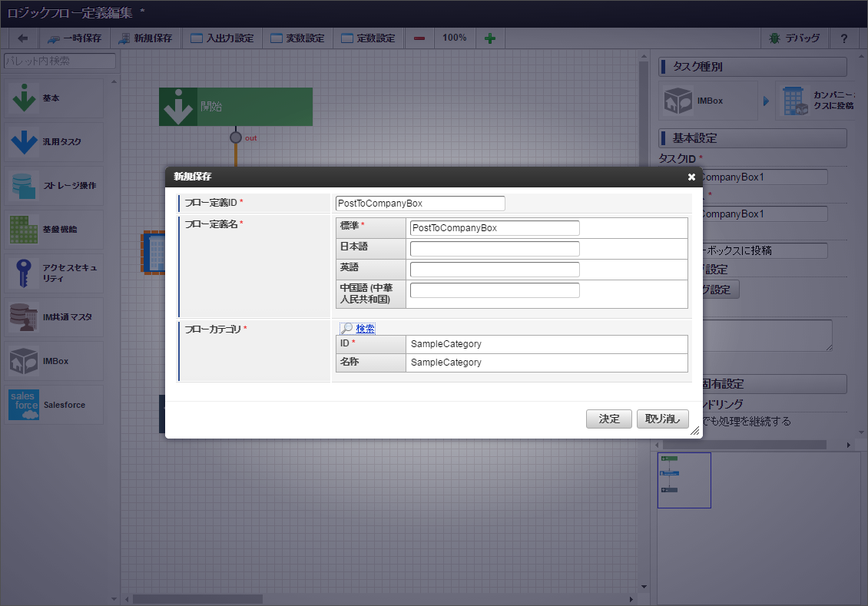868x606 pixels.
Task: Click the red minus zoom-out icon
Action: point(419,38)
